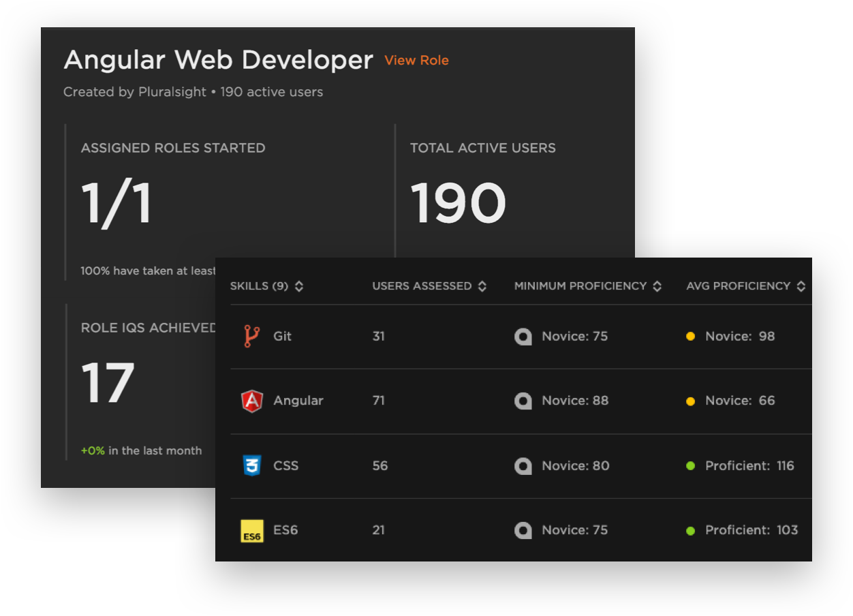Click proficiency level icon in ES6 row

coord(523,530)
